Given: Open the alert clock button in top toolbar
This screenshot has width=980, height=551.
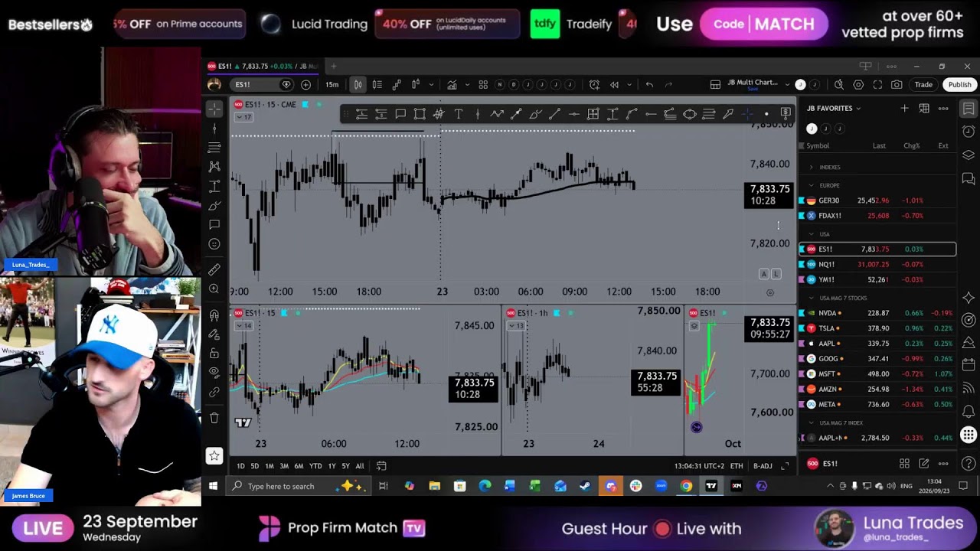Looking at the screenshot, I should [x=594, y=84].
